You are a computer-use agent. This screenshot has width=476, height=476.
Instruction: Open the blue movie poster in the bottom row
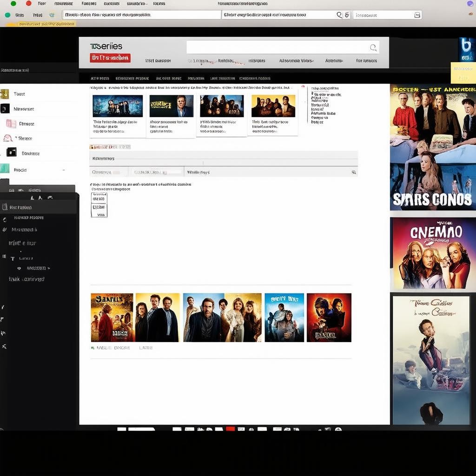[284, 317]
